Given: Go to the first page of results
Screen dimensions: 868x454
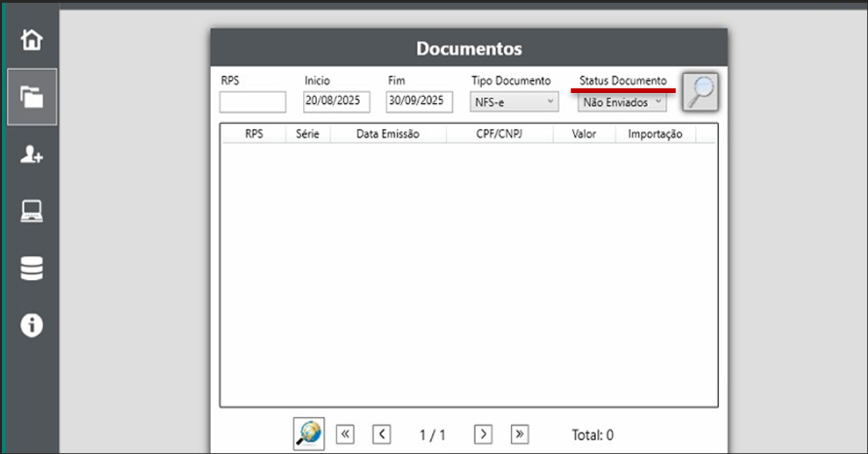Looking at the screenshot, I should 345,434.
